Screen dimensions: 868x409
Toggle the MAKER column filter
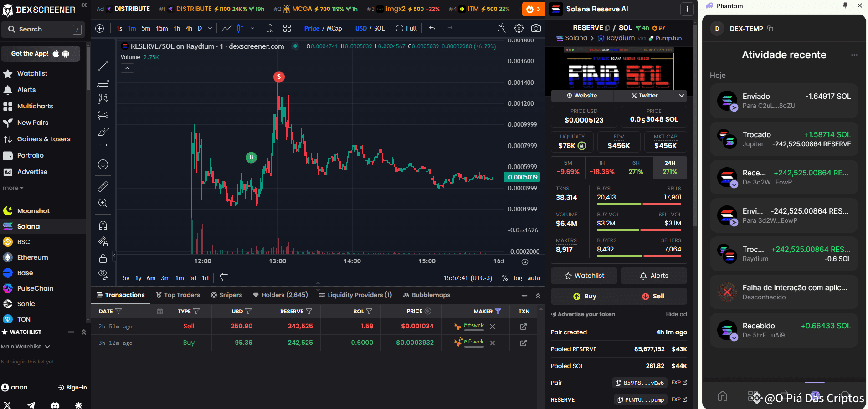pyautogui.click(x=498, y=311)
